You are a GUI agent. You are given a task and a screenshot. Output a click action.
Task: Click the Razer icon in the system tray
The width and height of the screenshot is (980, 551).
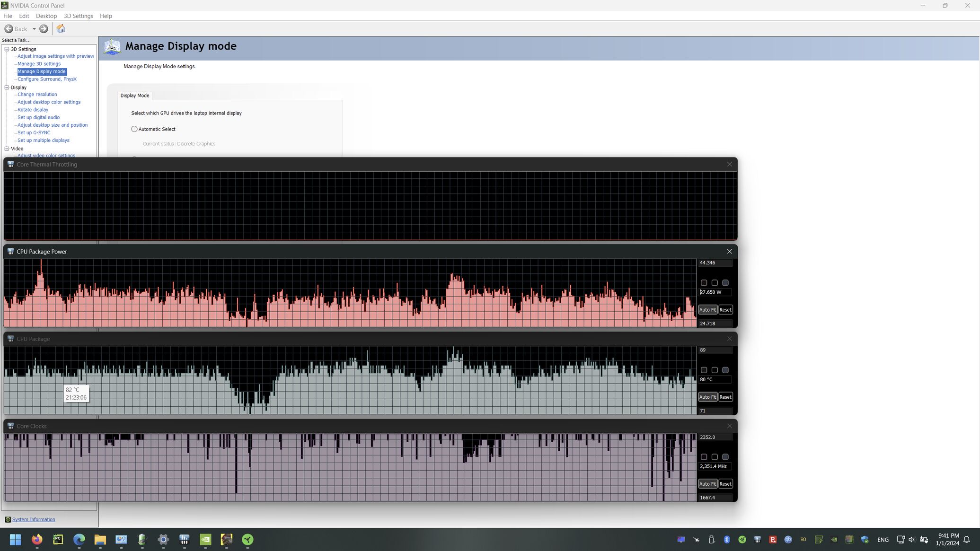(742, 539)
